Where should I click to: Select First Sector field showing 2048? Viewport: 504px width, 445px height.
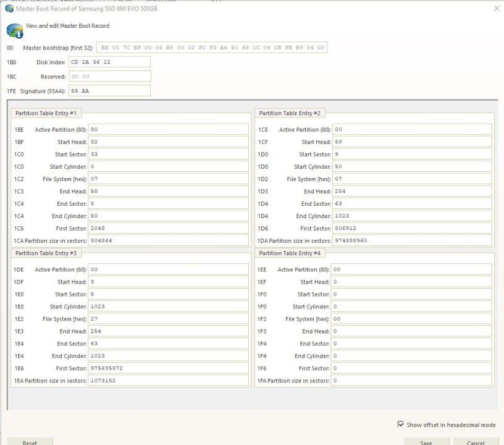pyautogui.click(x=168, y=229)
